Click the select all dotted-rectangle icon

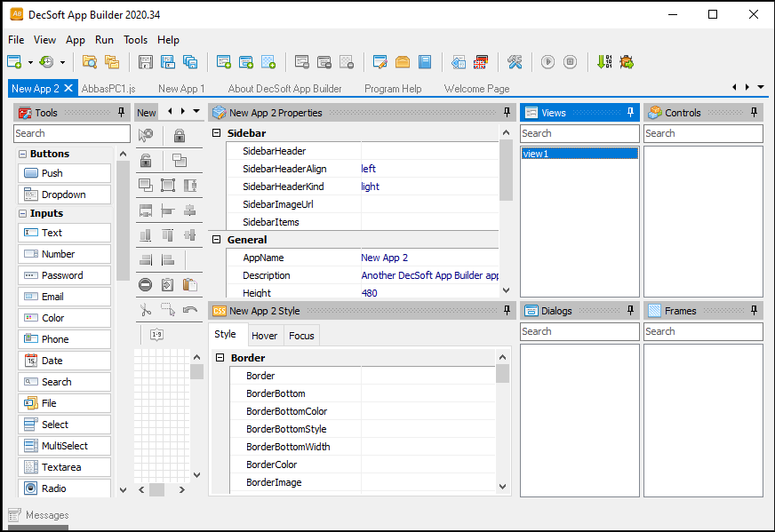click(168, 310)
